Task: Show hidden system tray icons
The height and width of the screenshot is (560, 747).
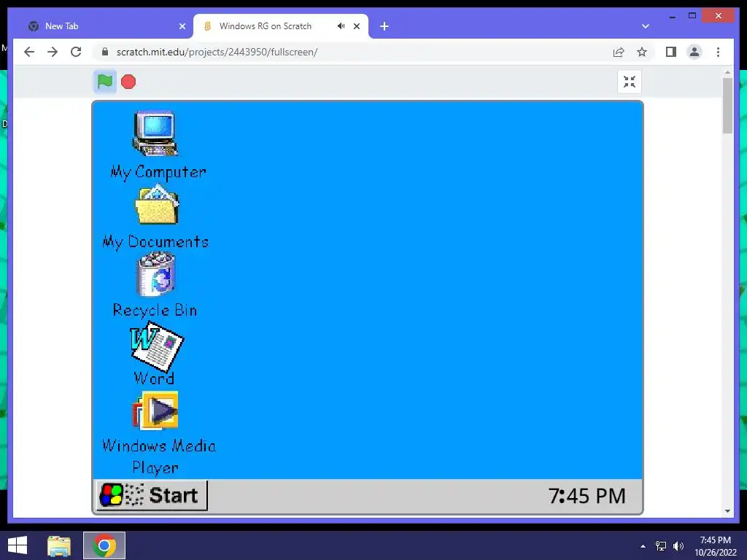Action: tap(643, 545)
